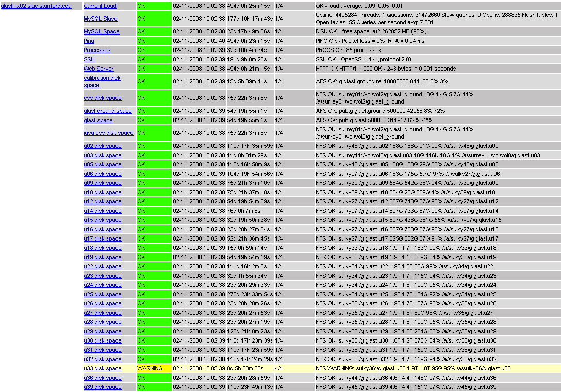Open u02 disk space link
Image resolution: width=561 pixels, height=392 pixels.
pyautogui.click(x=103, y=146)
